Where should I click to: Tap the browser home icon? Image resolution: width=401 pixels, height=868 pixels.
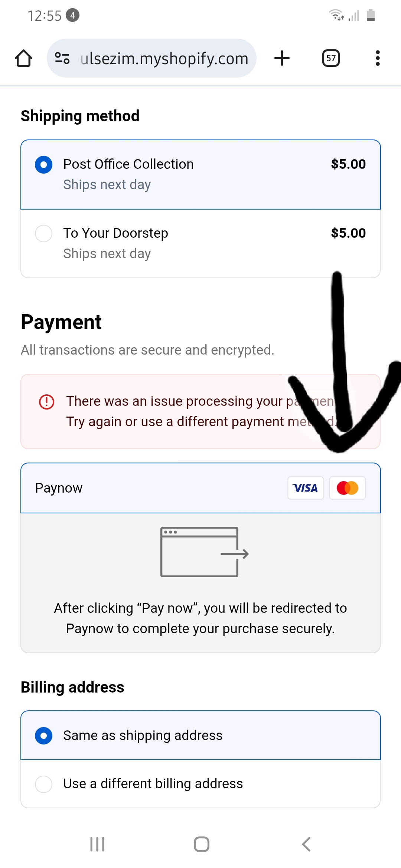click(x=23, y=58)
